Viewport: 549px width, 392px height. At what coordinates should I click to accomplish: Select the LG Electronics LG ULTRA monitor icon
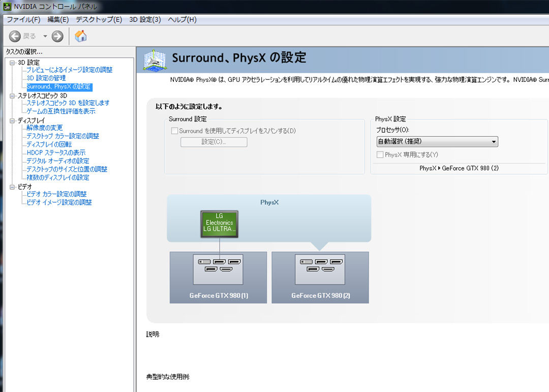pos(220,224)
